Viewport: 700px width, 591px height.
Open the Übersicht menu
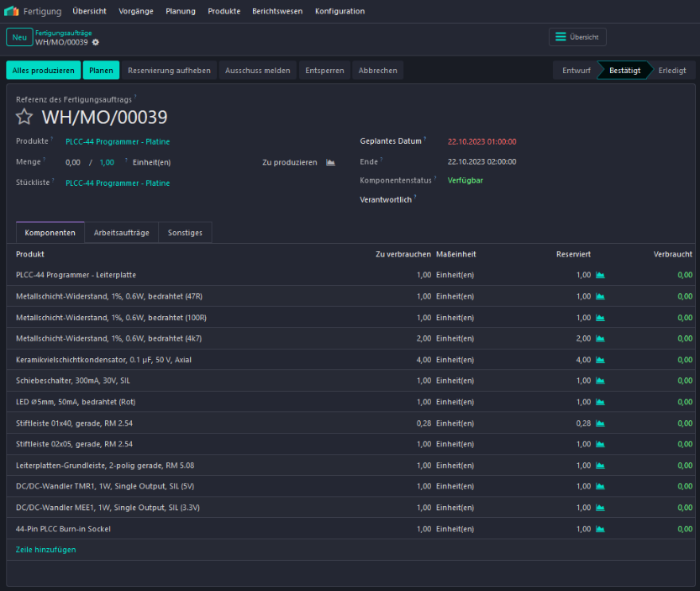pyautogui.click(x=89, y=11)
